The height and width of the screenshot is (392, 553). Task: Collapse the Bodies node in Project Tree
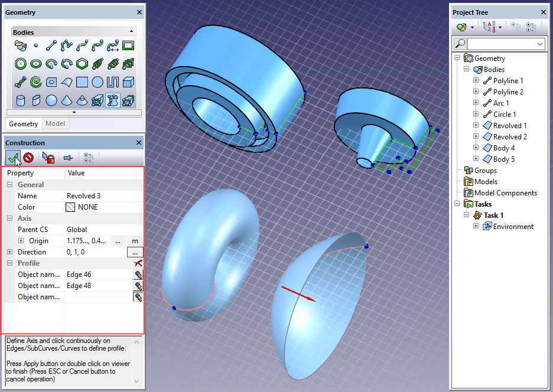click(x=467, y=70)
